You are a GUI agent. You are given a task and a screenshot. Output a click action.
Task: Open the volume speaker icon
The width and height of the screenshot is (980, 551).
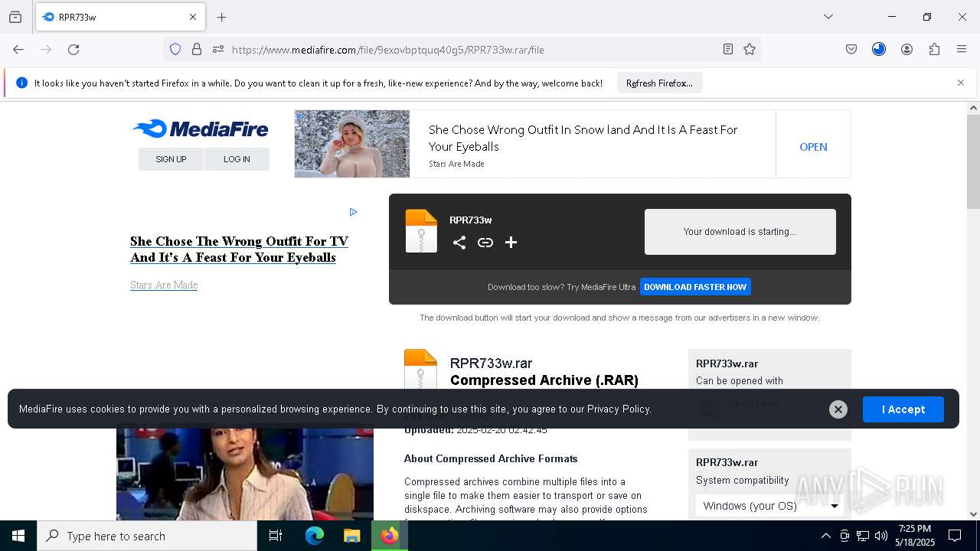coord(881,536)
